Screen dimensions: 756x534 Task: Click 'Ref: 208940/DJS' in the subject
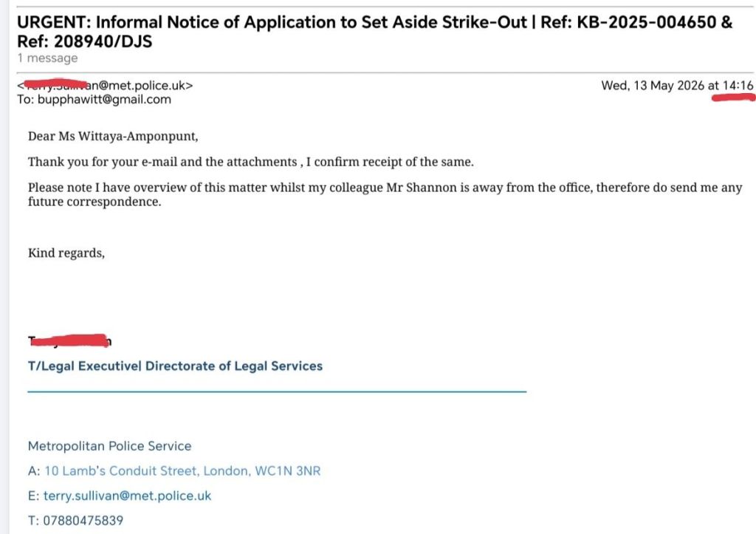pos(84,41)
